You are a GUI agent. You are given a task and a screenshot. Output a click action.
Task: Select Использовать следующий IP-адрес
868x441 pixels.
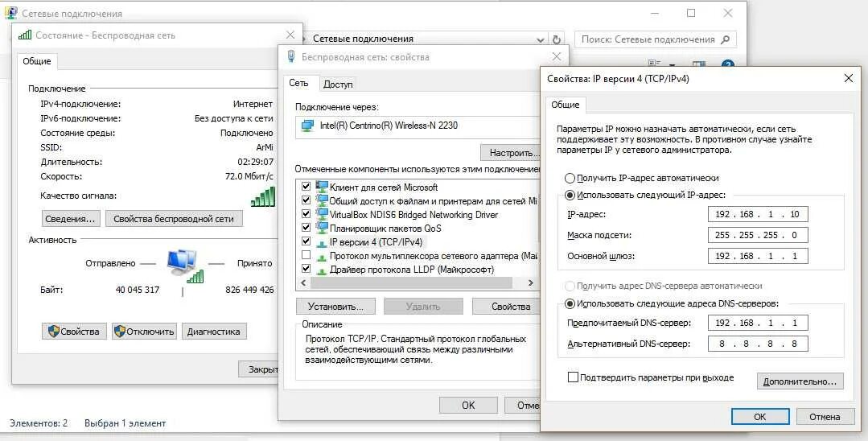coord(570,195)
